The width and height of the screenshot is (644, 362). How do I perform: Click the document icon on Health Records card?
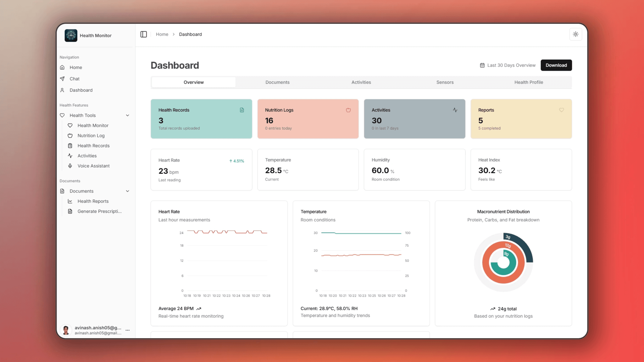click(x=242, y=110)
